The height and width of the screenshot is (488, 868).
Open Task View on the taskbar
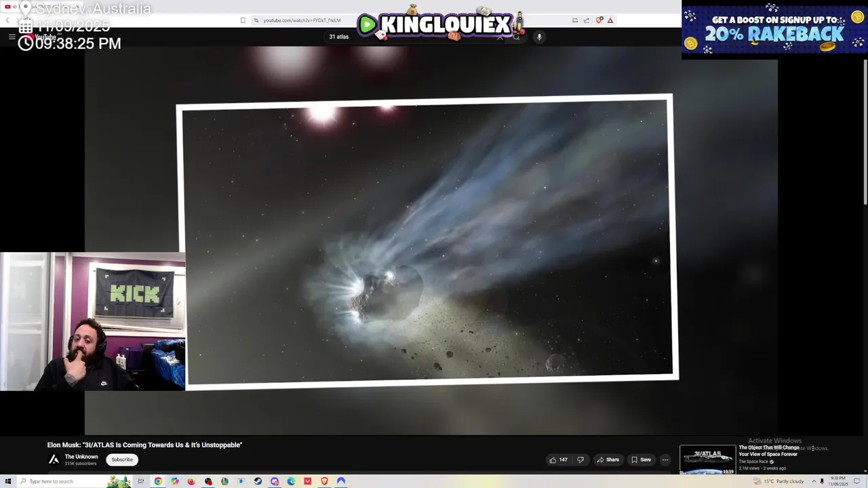(141, 481)
